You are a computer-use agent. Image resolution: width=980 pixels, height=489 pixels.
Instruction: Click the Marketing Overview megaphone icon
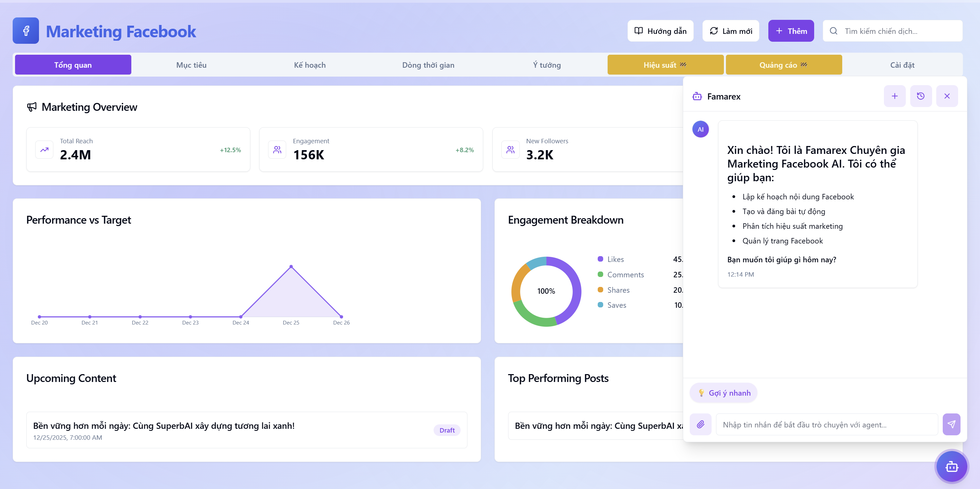[31, 107]
